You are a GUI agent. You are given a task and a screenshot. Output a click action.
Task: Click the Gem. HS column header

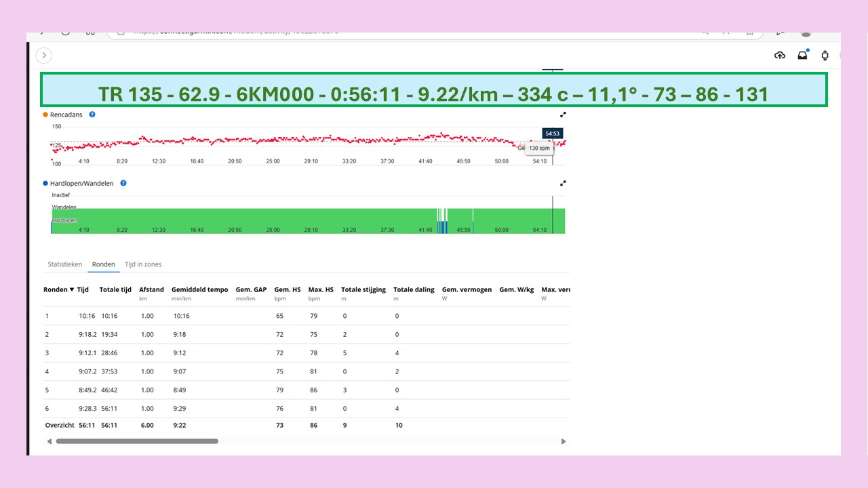[288, 289]
